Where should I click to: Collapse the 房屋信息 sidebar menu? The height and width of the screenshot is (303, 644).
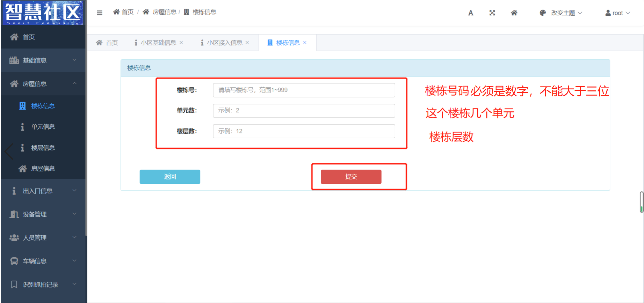point(43,84)
